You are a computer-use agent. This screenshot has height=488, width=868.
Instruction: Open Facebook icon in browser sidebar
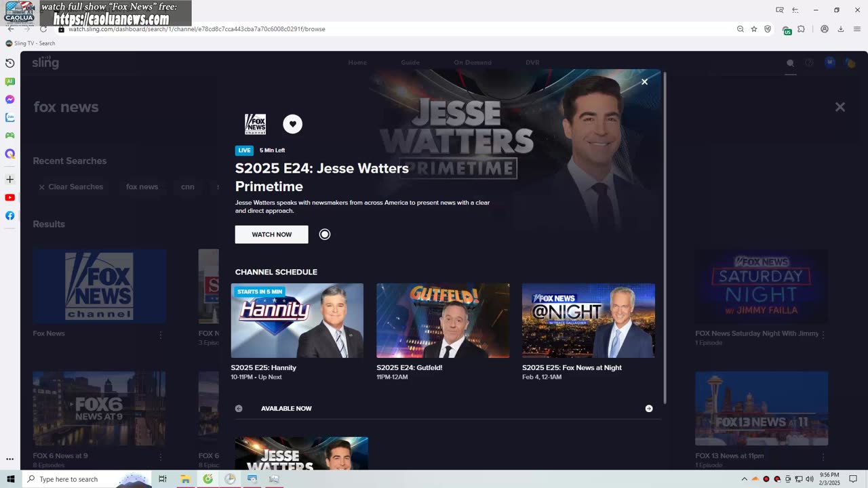point(9,216)
